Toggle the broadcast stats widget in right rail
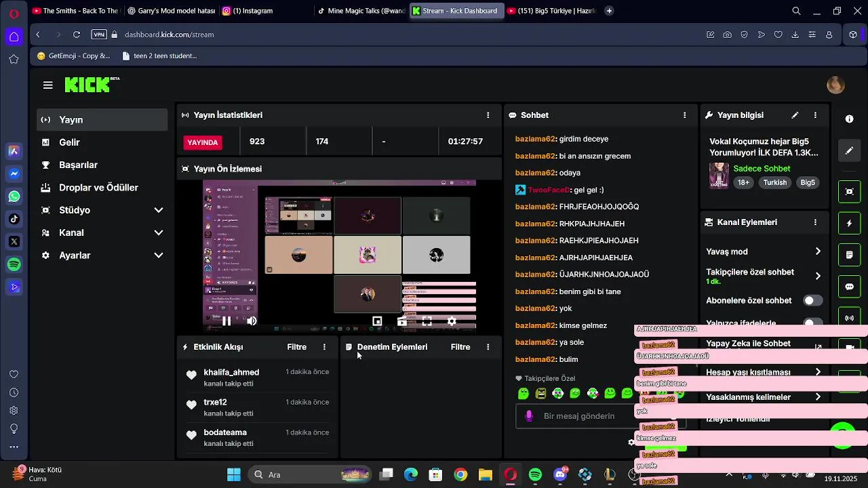 (x=849, y=318)
